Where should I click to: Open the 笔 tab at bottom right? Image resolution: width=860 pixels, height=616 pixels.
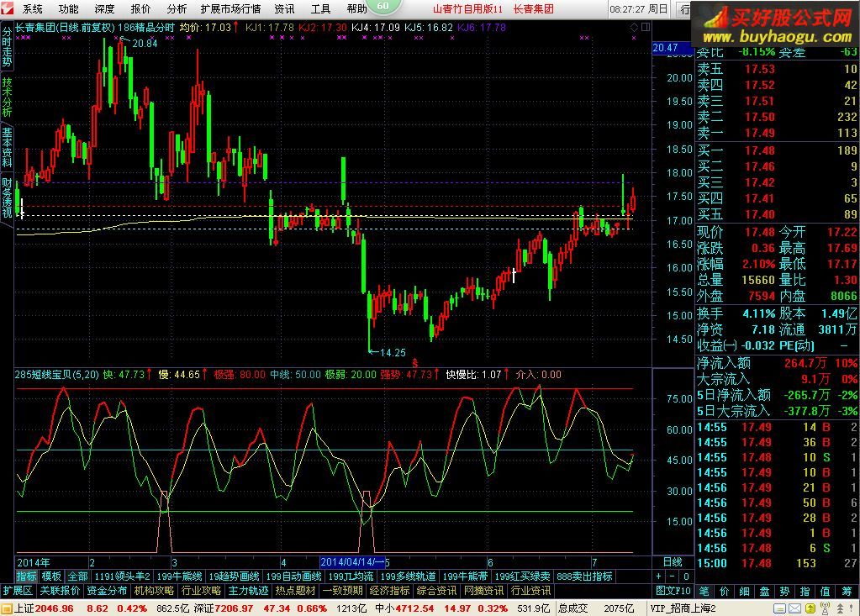(704, 592)
